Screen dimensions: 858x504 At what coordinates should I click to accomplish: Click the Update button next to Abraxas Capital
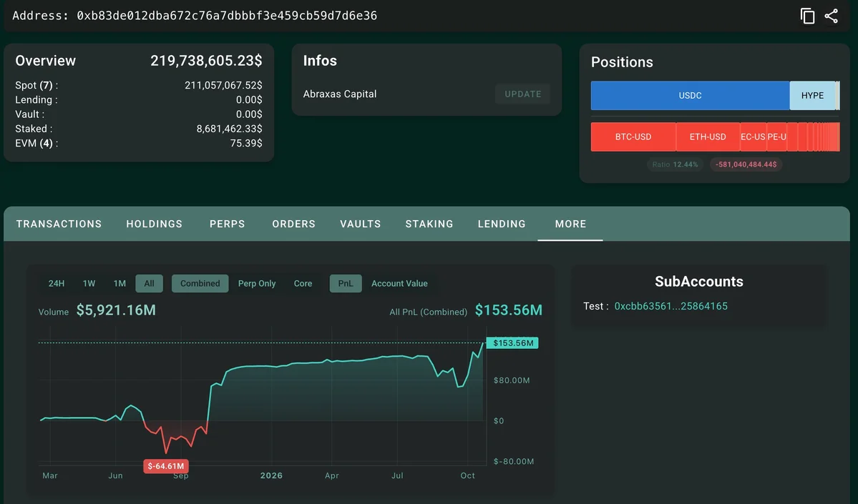click(523, 94)
